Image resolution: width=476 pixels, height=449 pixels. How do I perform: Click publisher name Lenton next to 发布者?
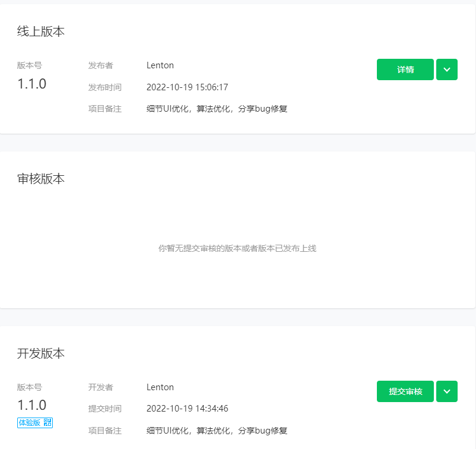point(160,65)
